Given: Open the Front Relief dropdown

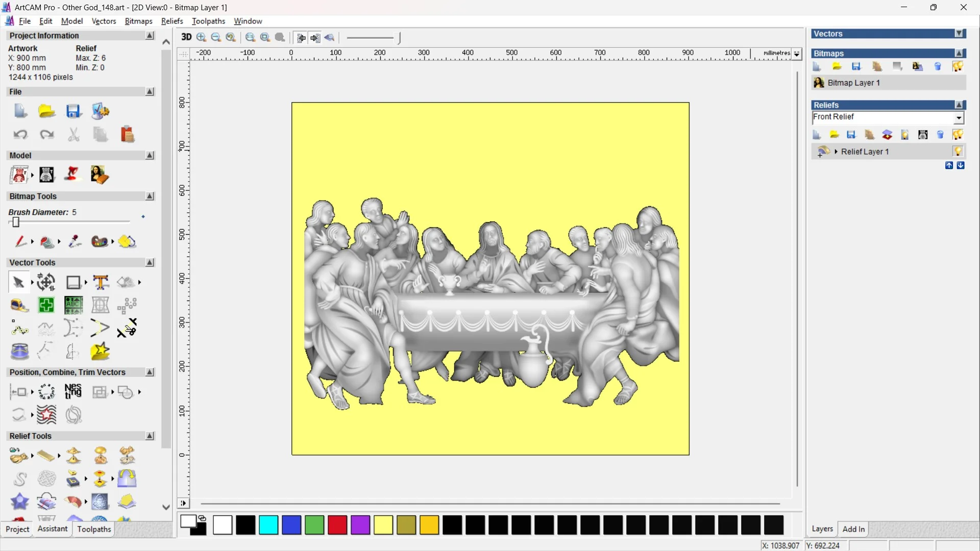Looking at the screenshot, I should [x=959, y=117].
